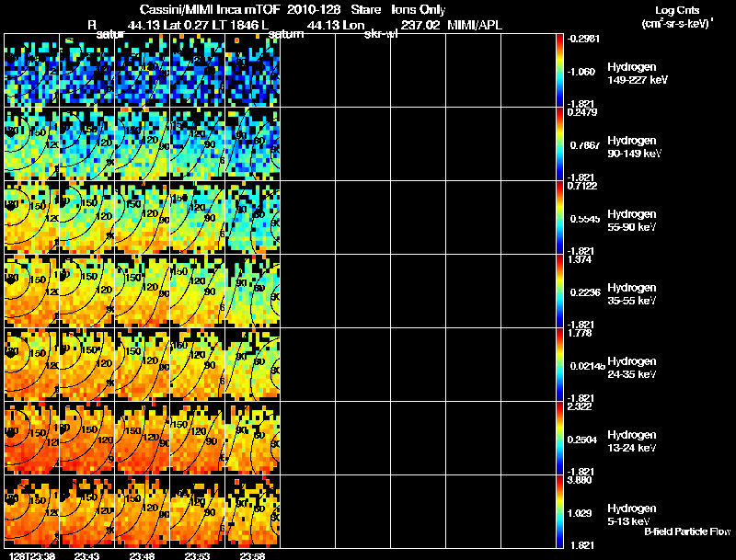Click the B-field Particle Flow label
Viewport: 736px width, 560px height.
click(x=687, y=531)
